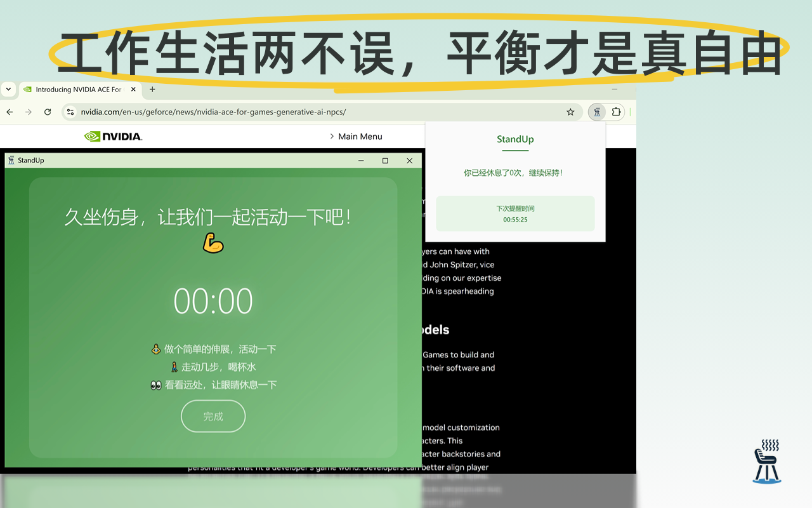Screen dimensions: 812x508
Task: Click the forward navigation arrow
Action: 29,112
